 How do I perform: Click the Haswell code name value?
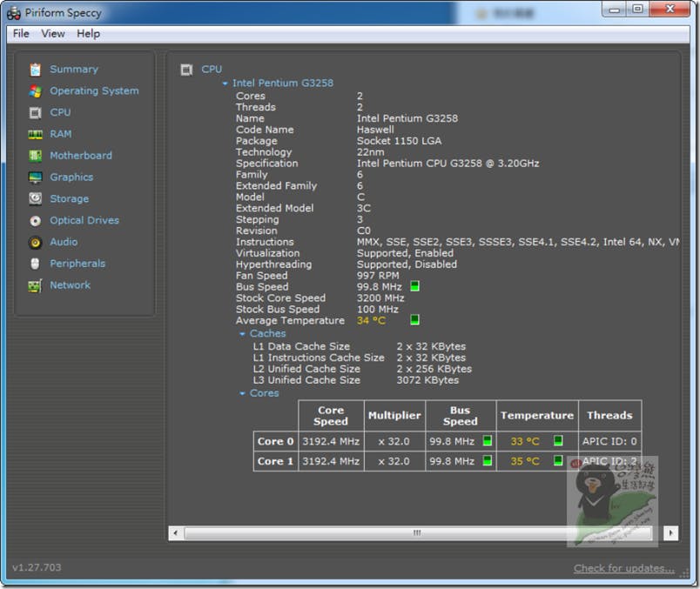[375, 130]
